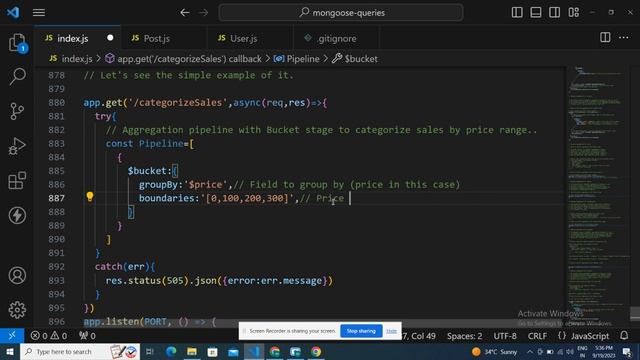Open the Search view in activity bar
Viewport: 640px width, 360px height.
tap(17, 76)
